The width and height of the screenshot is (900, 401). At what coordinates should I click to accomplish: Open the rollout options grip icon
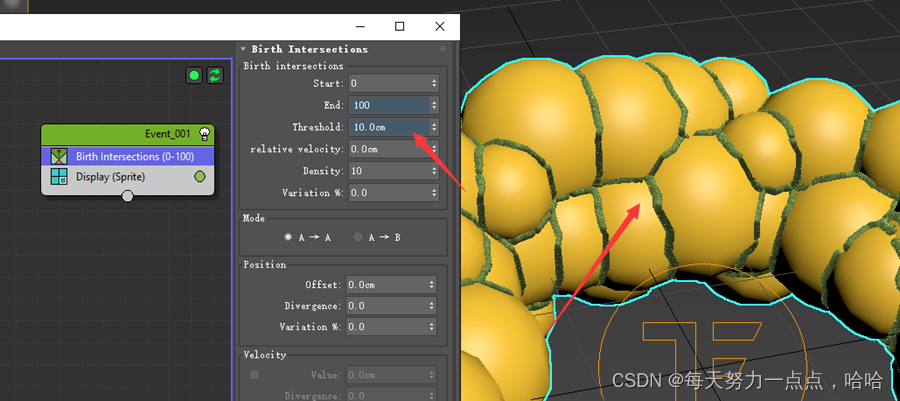[x=443, y=49]
